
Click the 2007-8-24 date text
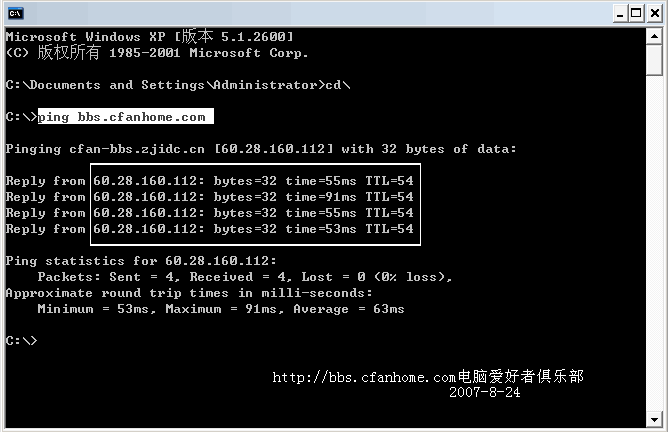point(484,393)
